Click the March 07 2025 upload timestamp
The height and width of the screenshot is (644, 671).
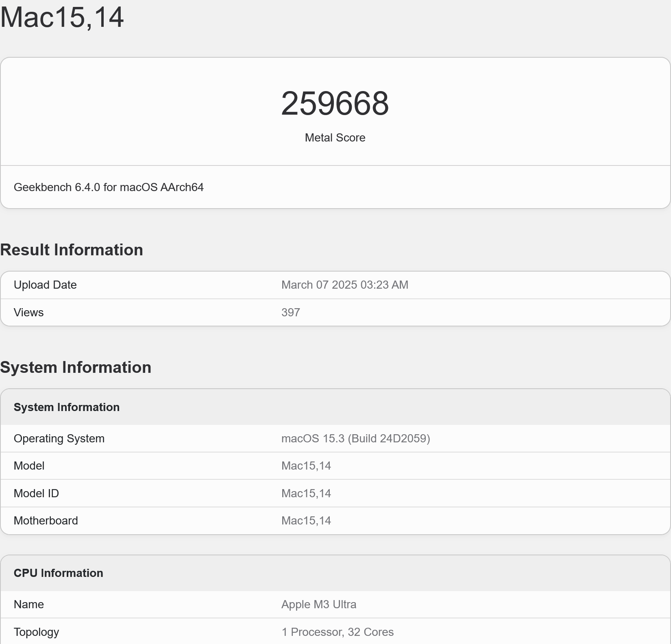[x=344, y=285]
